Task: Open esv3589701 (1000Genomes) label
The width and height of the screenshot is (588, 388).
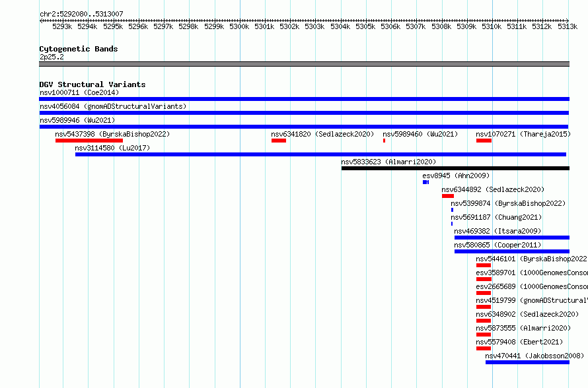Action: coord(532,273)
